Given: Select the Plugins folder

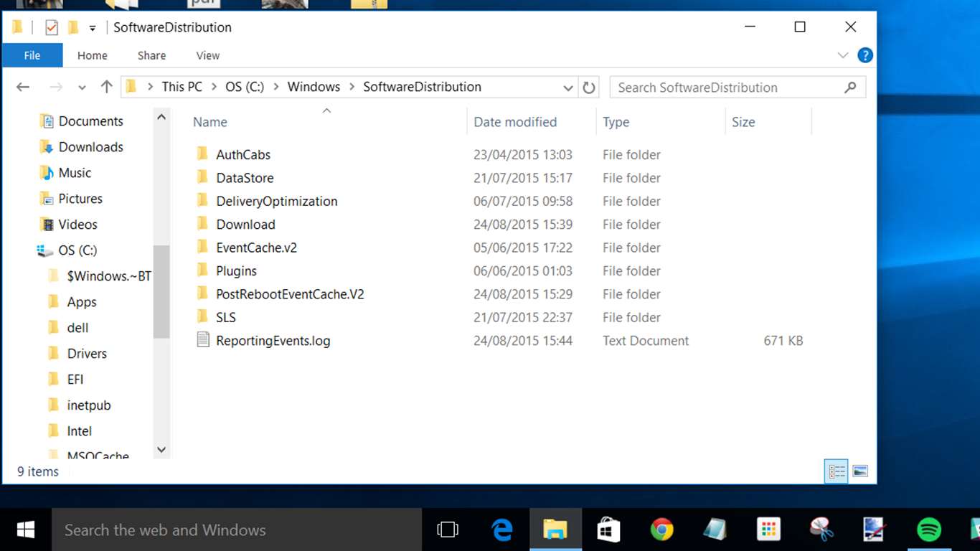Looking at the screenshot, I should [x=236, y=271].
